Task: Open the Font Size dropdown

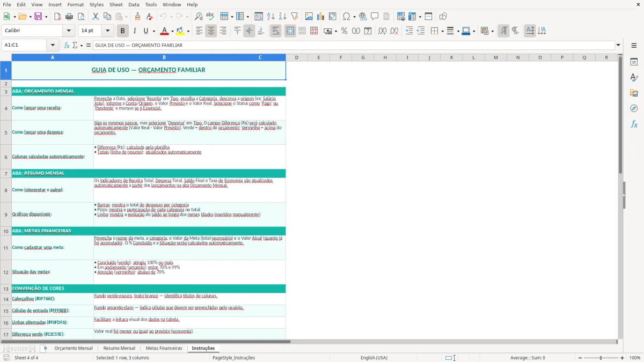Action: (x=108, y=31)
